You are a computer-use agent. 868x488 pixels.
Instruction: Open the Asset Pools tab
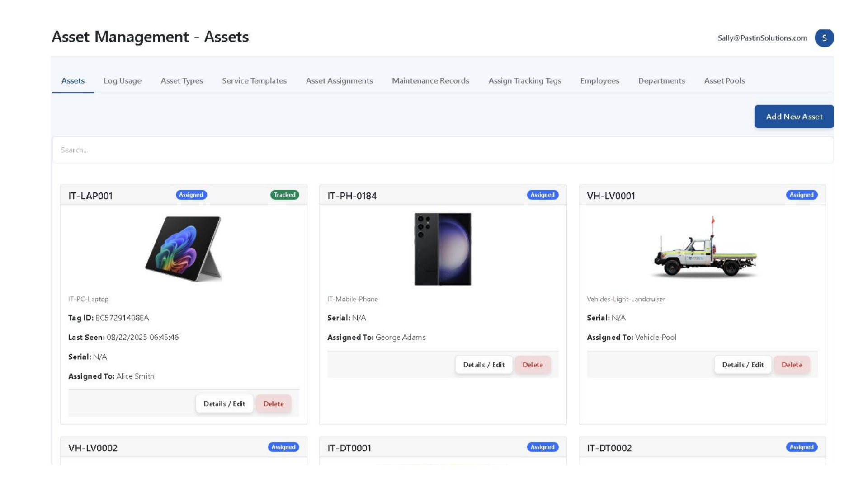724,81
